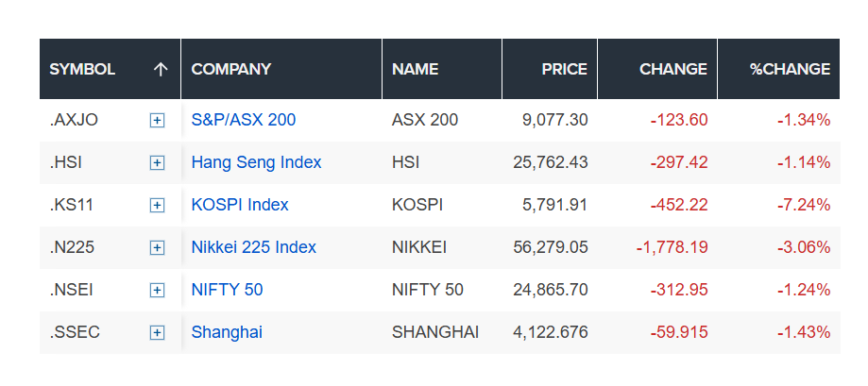The width and height of the screenshot is (868, 386).
Task: Sort table by Price column header
Action: pos(564,69)
